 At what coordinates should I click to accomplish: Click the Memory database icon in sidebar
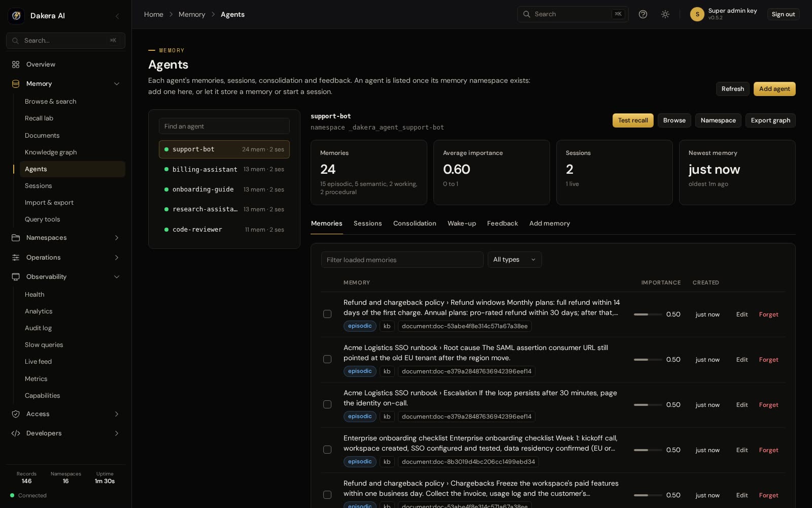click(x=16, y=84)
